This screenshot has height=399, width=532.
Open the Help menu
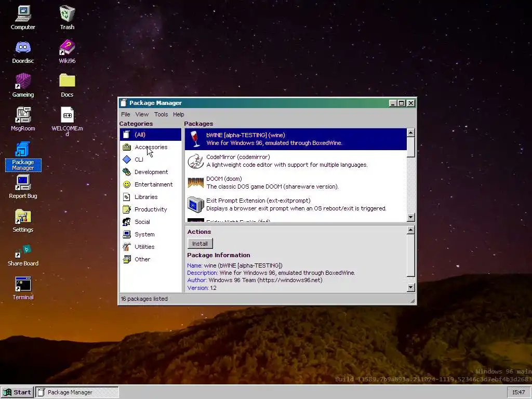[179, 114]
